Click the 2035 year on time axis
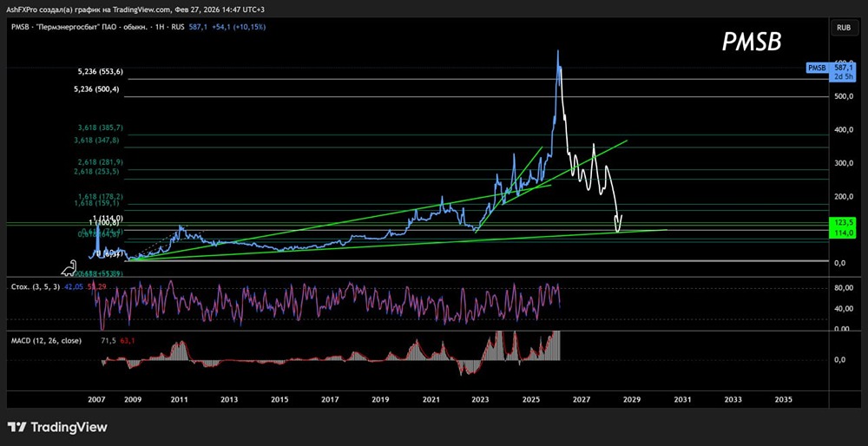The height and width of the screenshot is (446, 868). click(x=783, y=400)
